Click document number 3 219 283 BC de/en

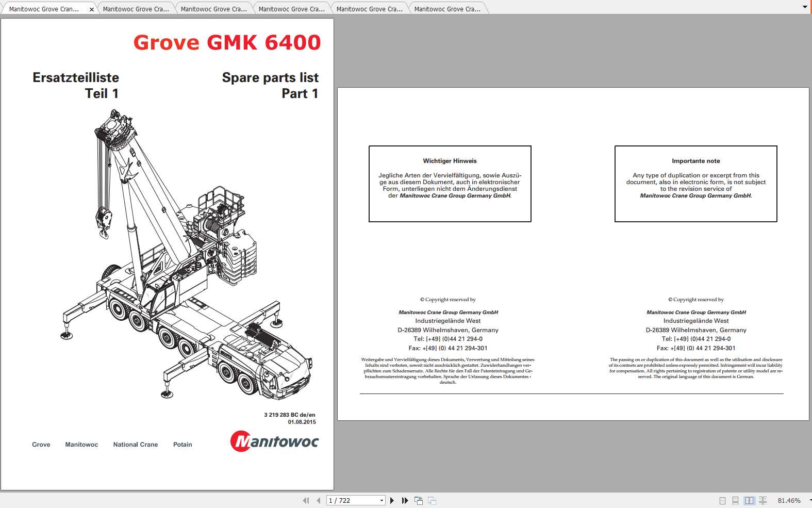click(x=289, y=415)
